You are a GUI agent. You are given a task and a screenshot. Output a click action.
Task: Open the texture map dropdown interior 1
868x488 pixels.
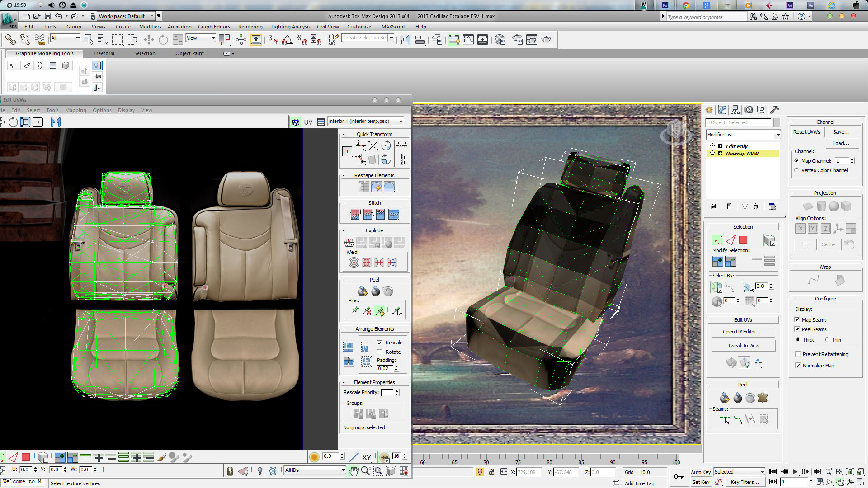click(366, 121)
